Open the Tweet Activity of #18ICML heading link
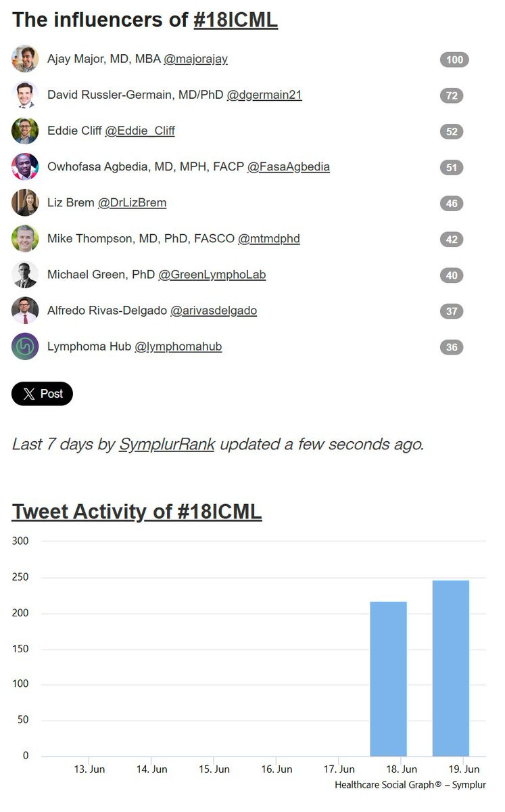This screenshot has height=812, width=505. pos(137,512)
